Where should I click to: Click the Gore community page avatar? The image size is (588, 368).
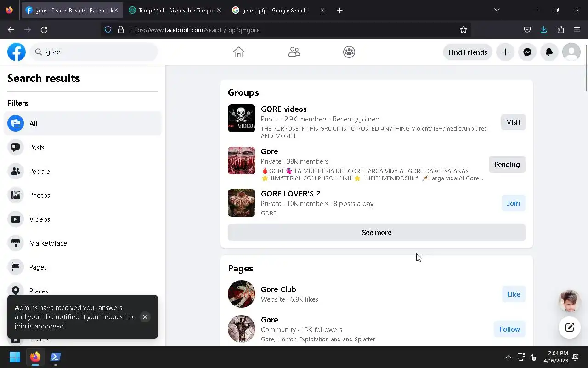click(x=242, y=329)
